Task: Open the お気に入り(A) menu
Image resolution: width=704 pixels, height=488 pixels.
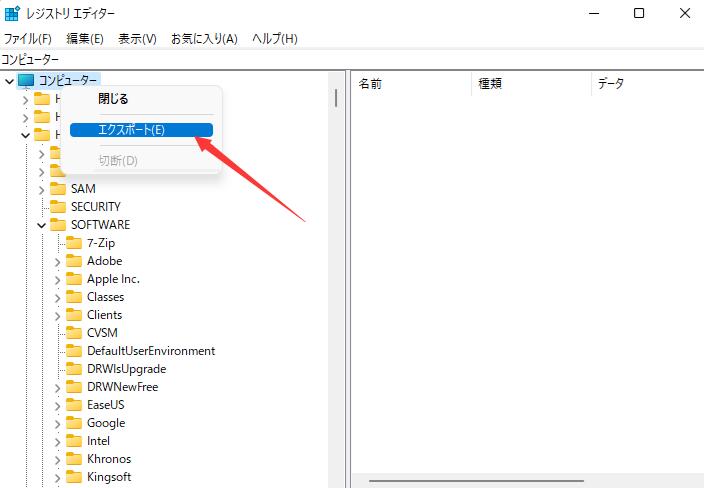Action: (204, 38)
